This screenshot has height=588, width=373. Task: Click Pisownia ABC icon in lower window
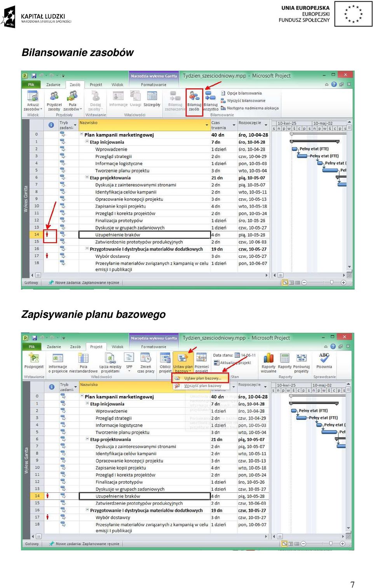tap(324, 358)
